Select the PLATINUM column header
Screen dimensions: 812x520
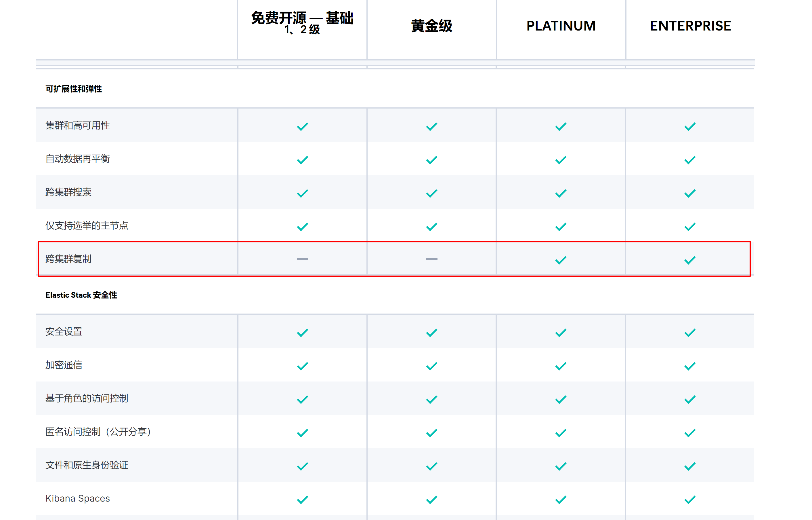(x=561, y=26)
